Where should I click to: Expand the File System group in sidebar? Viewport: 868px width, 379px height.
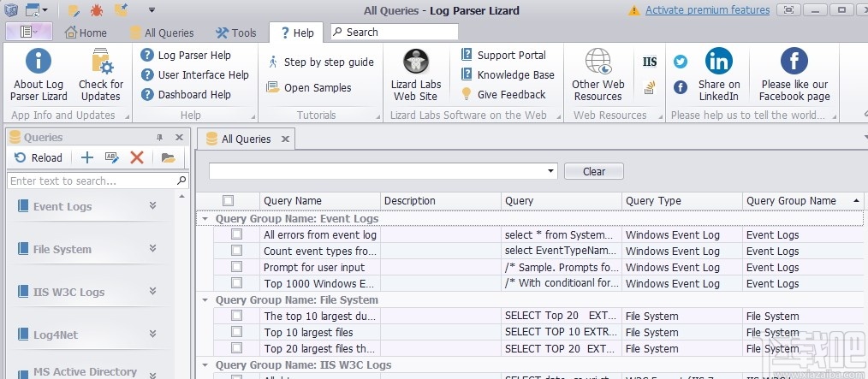pos(152,248)
